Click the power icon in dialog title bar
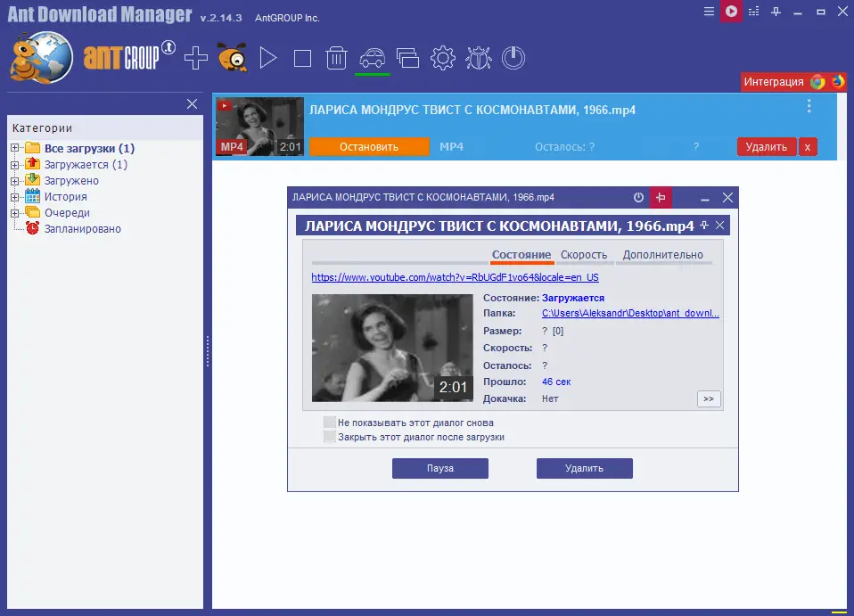The height and width of the screenshot is (616, 854). click(638, 197)
